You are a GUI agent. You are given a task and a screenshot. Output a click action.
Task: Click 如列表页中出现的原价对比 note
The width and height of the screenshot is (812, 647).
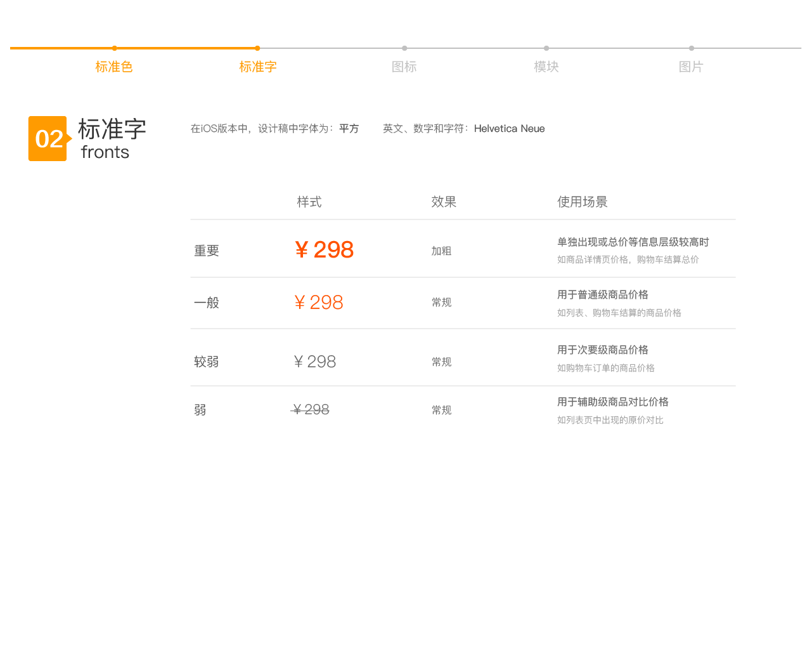[610, 420]
